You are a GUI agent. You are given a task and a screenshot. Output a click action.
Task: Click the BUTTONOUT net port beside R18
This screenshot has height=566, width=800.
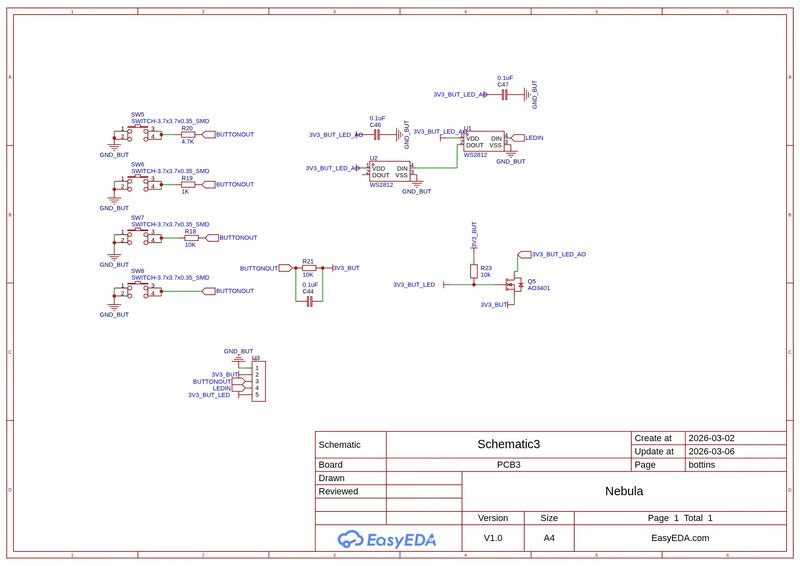click(212, 238)
